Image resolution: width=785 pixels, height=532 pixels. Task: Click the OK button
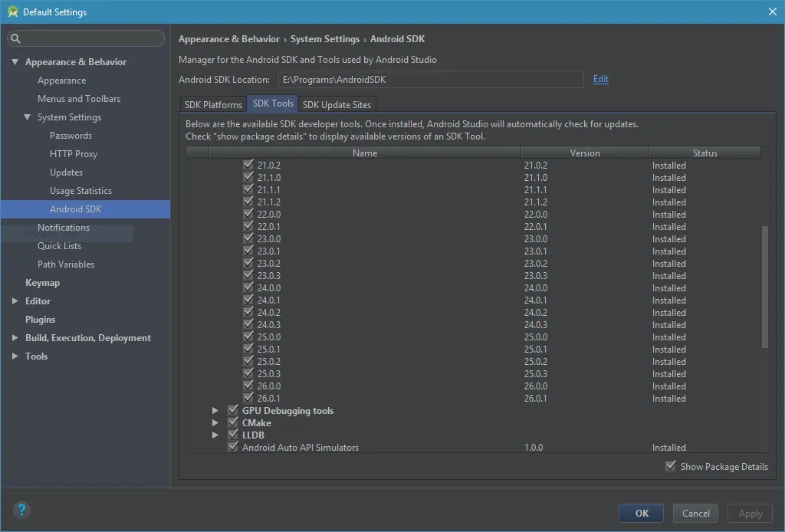642,513
